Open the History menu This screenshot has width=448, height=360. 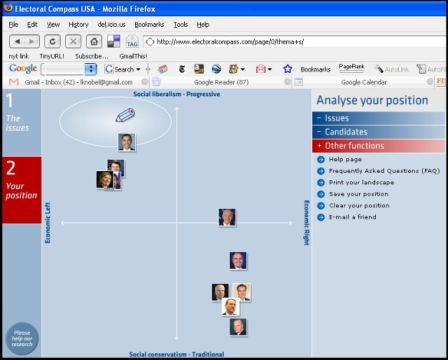coord(78,25)
